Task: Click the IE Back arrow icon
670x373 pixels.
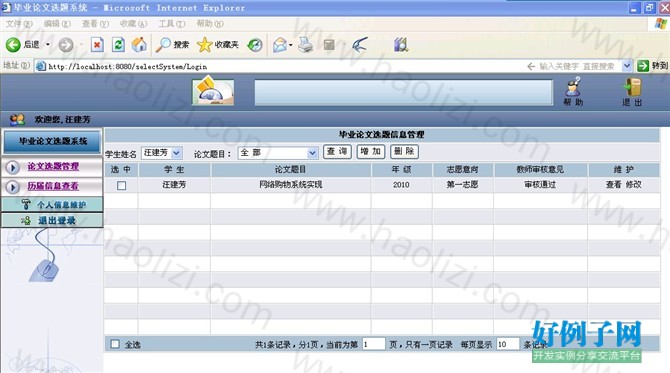Action: click(x=13, y=44)
